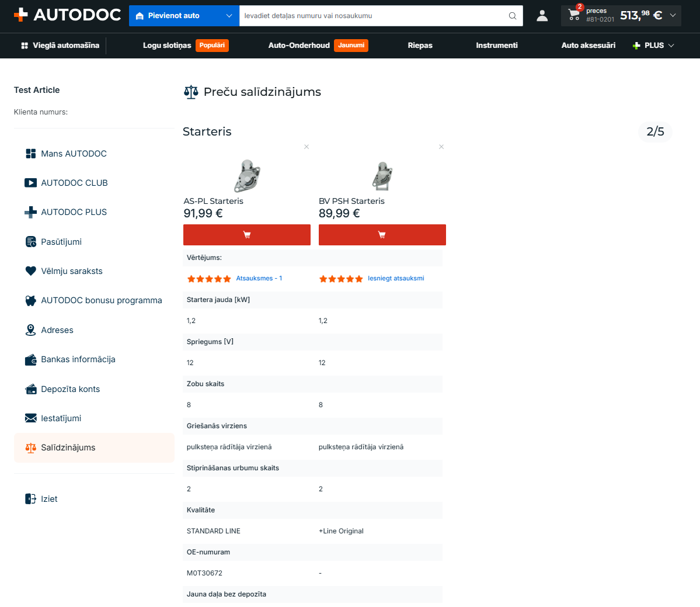Open Atsauksmes - 1 reviews link
This screenshot has height=607, width=700.
coord(259,278)
